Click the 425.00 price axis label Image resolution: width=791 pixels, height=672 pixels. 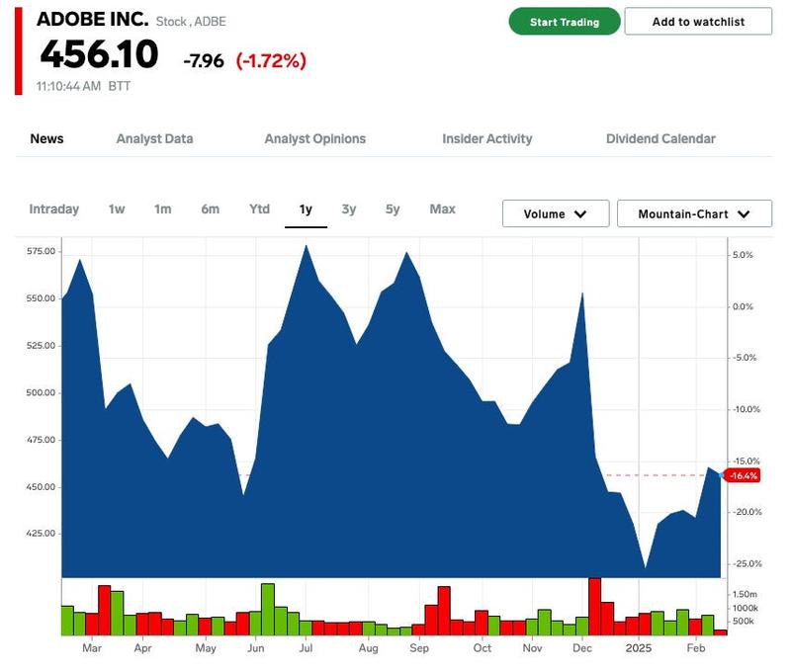(41, 533)
